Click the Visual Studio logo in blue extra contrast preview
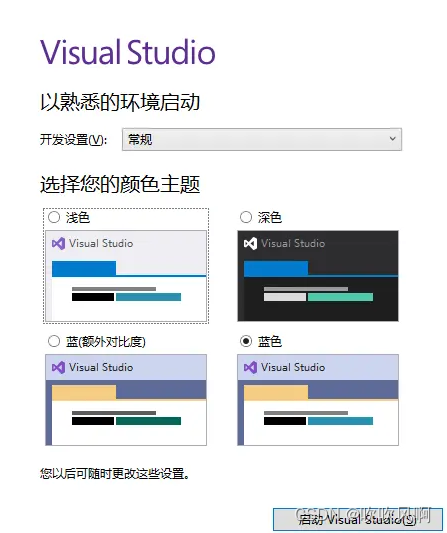This screenshot has height=533, width=447. (x=58, y=367)
